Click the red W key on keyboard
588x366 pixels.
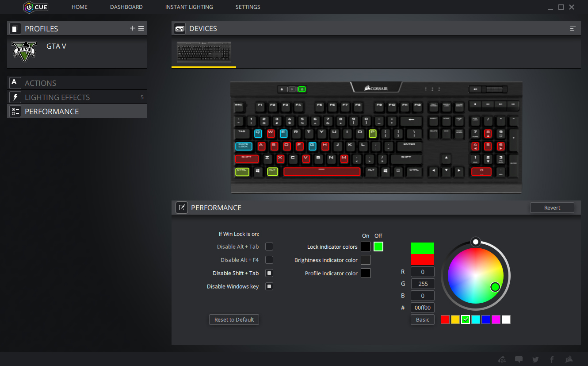271,133
